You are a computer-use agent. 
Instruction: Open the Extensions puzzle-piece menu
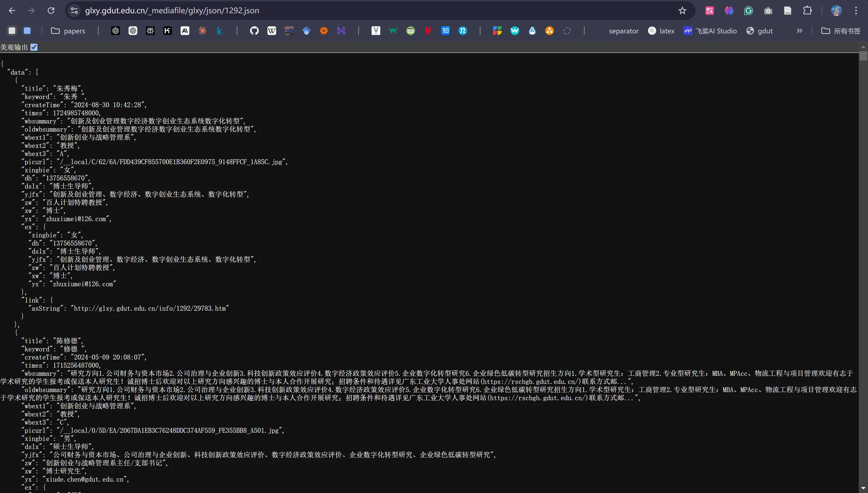[x=807, y=10]
